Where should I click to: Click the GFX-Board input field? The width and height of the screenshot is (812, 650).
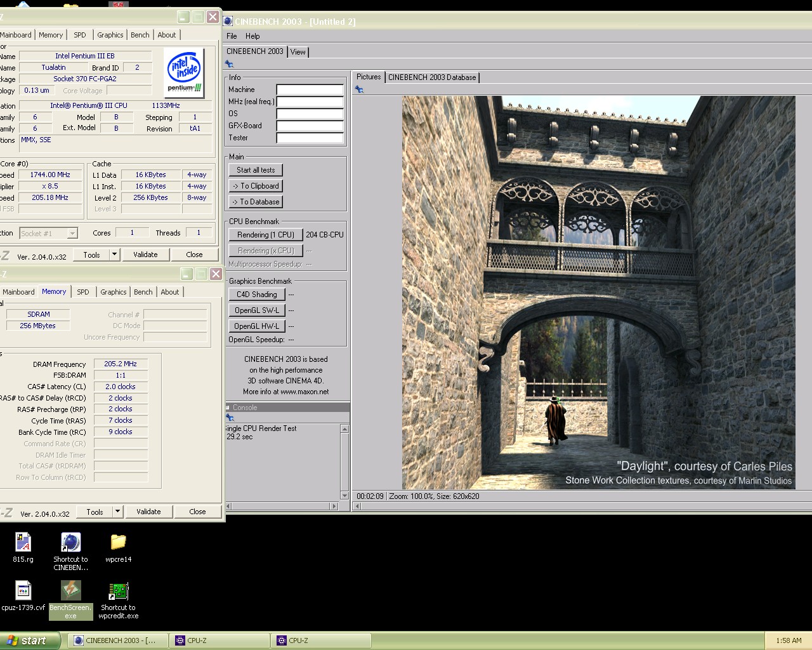pos(310,126)
